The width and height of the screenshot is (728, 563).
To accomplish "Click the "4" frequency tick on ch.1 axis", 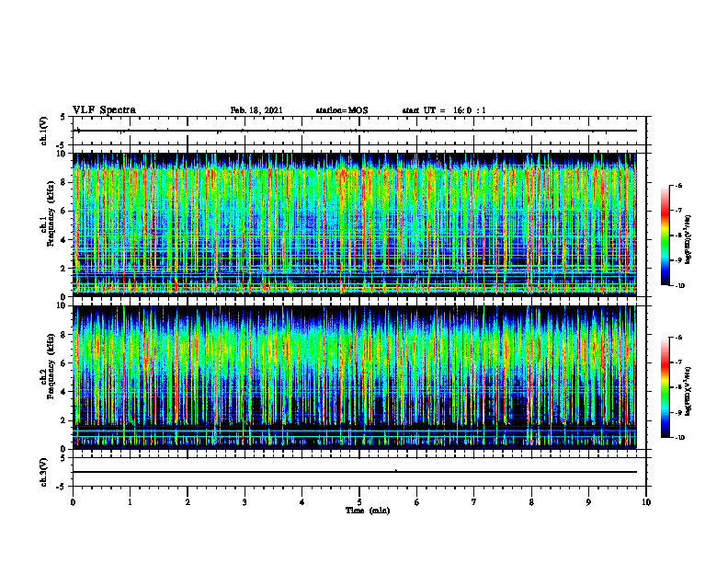I will point(64,240).
